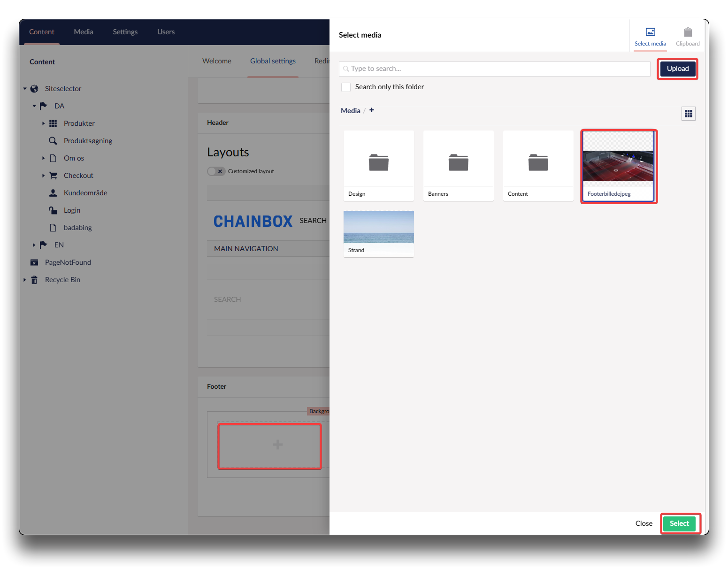Open the Banners folder

[x=458, y=165]
